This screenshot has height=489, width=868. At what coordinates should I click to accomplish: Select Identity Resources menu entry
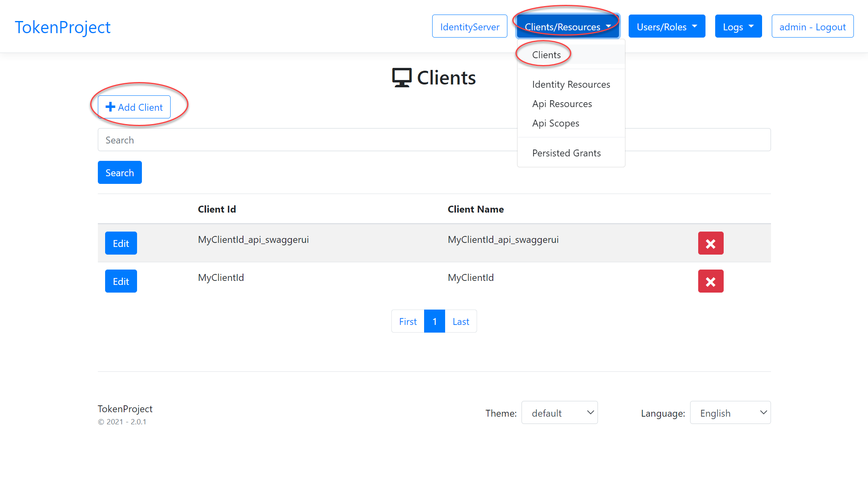[570, 84]
